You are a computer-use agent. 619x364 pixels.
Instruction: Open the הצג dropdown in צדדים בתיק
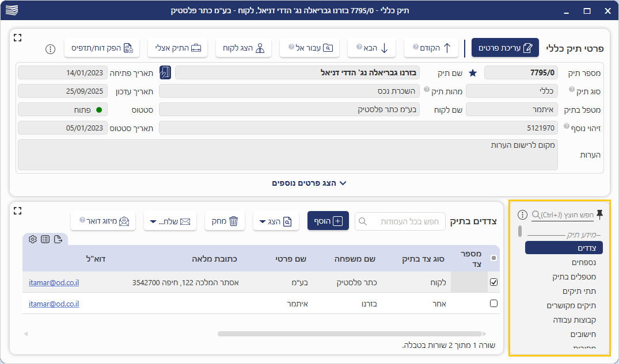(x=276, y=221)
